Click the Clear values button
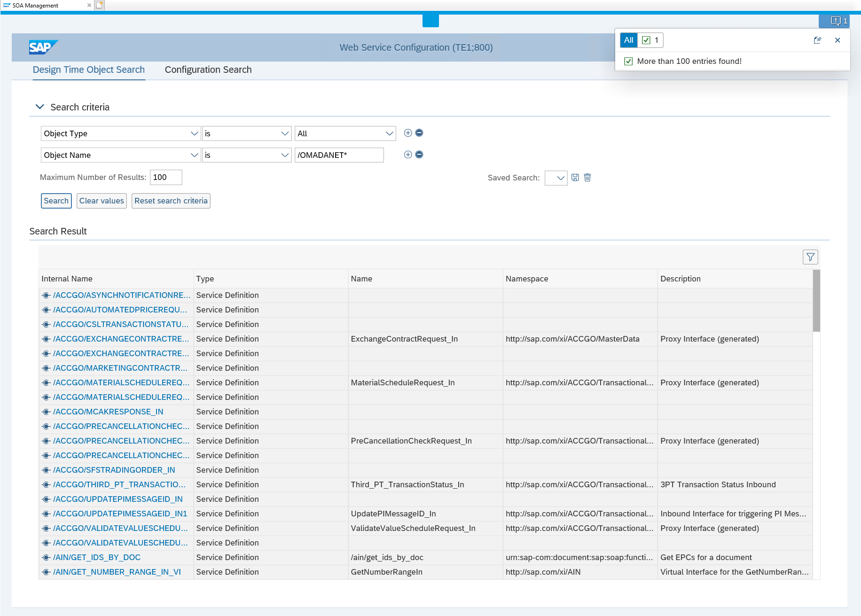This screenshot has height=616, width=861. (102, 201)
